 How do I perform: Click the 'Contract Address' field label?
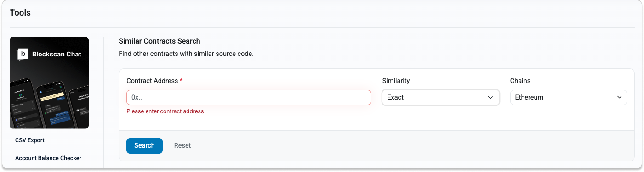click(x=152, y=81)
